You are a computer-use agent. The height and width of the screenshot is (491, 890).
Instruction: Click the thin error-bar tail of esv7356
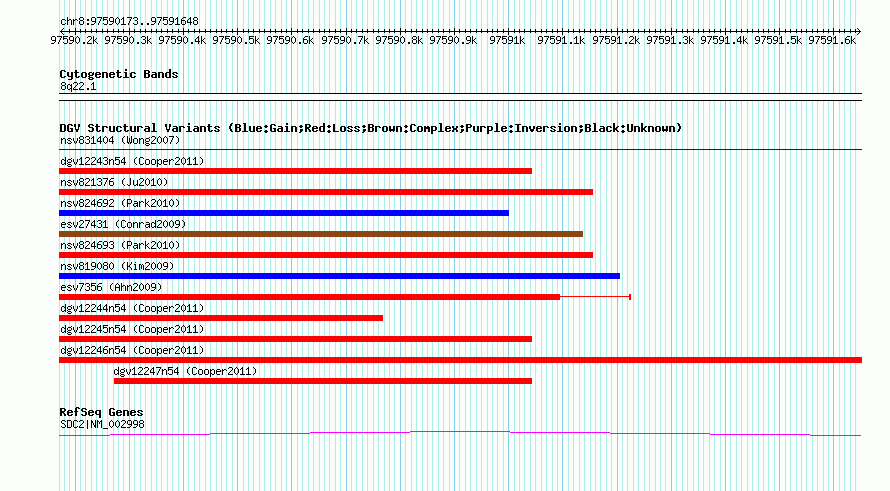[x=595, y=297]
